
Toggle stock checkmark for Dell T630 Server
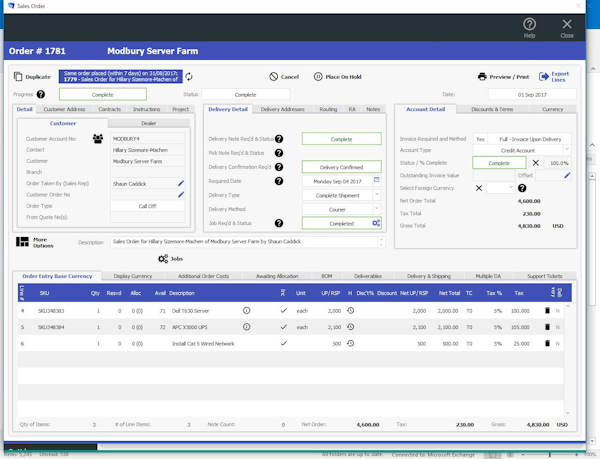point(284,311)
